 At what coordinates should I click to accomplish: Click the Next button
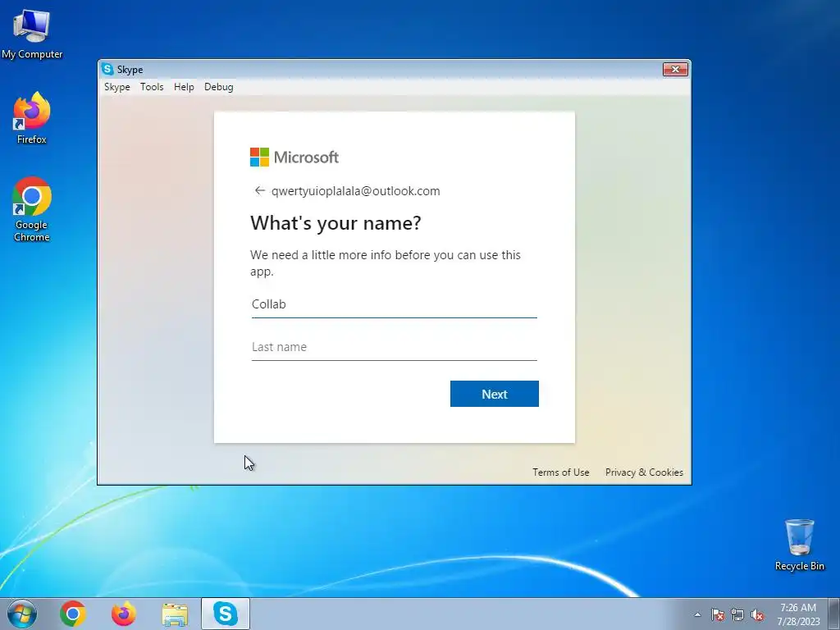[x=495, y=394]
